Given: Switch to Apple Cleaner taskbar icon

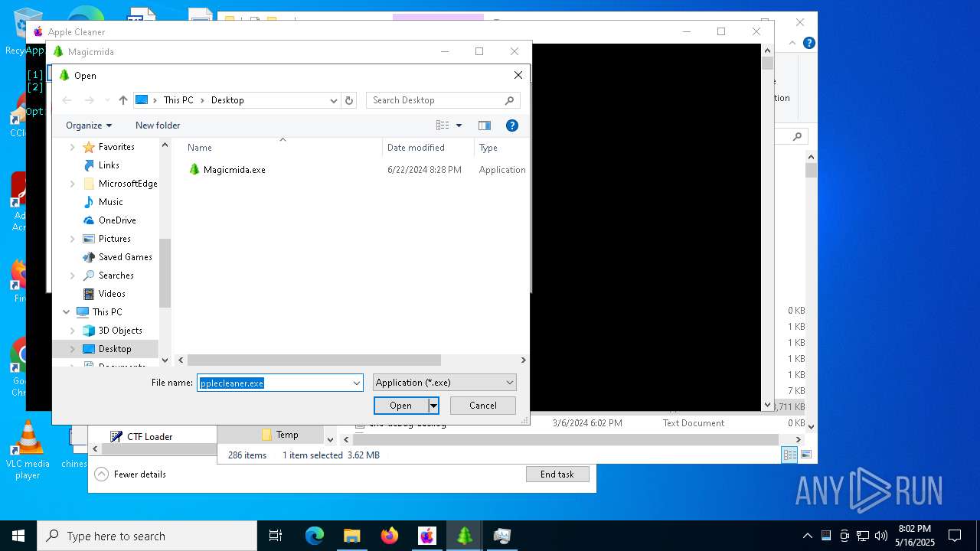Looking at the screenshot, I should click(x=427, y=536).
